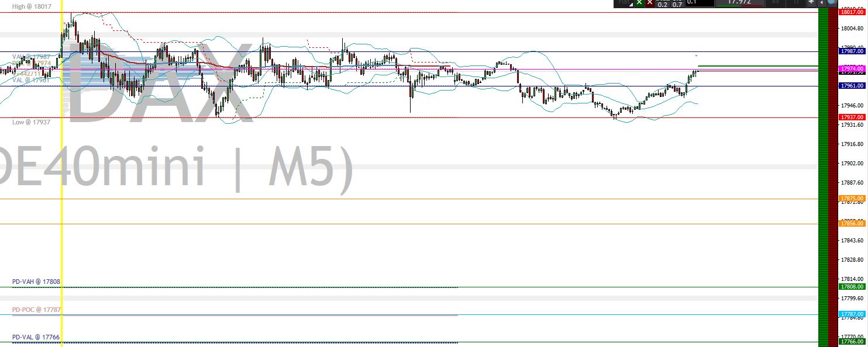
Task: Click the 17843.60 axis price value
Action: pyautogui.click(x=852, y=241)
